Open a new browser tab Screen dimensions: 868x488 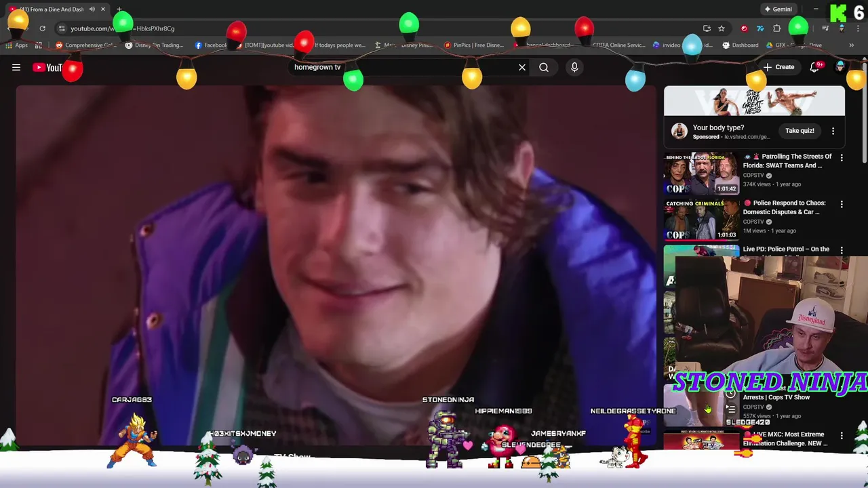coord(119,9)
